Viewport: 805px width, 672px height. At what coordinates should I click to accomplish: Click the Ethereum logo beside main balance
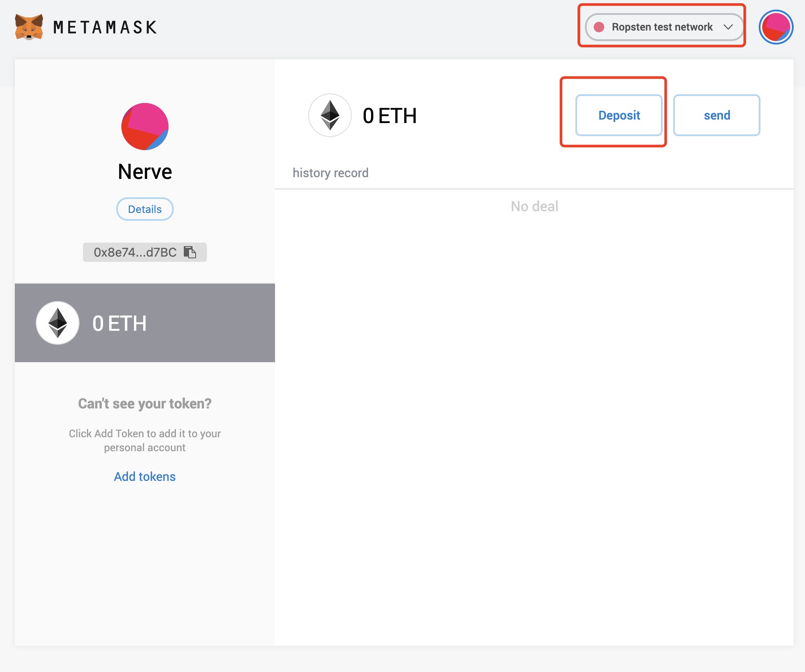pos(330,115)
